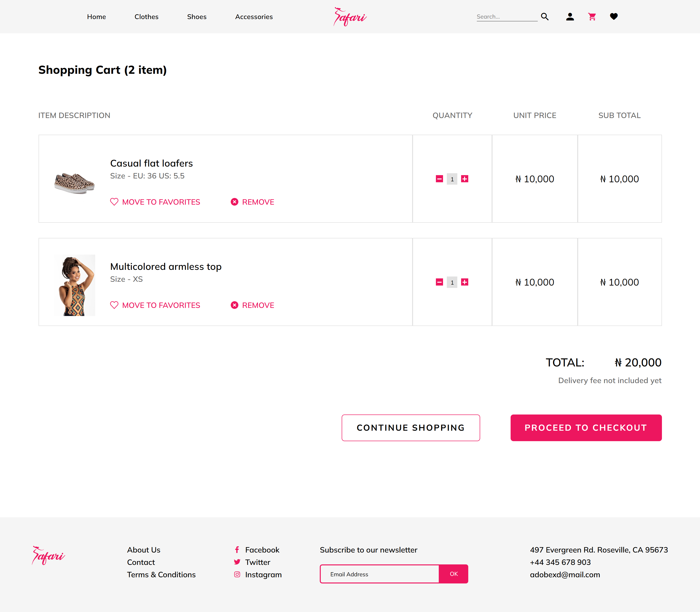Click the multicolored top product thumbnail

(x=74, y=285)
